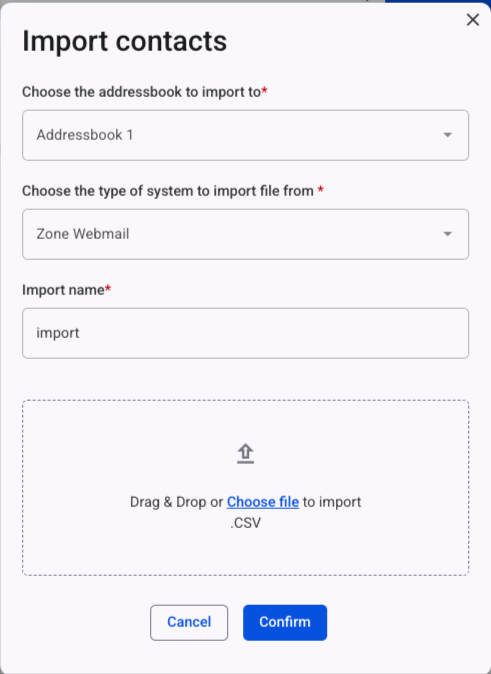Confirm the contact import
This screenshot has width=491, height=674.
coord(285,622)
